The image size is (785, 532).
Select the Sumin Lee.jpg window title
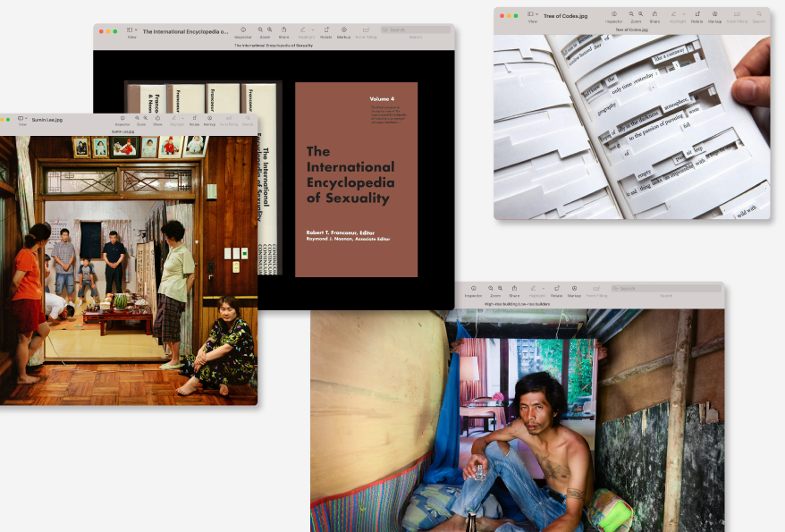point(47,120)
